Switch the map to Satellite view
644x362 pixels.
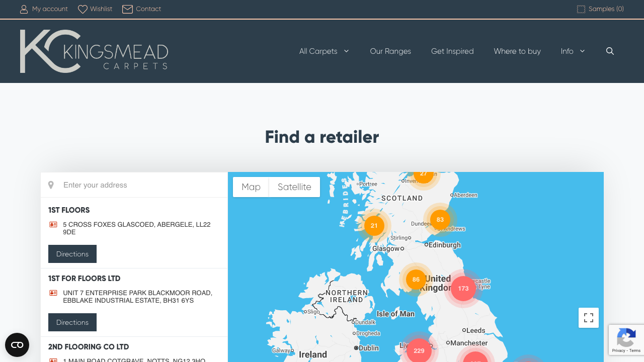294,187
